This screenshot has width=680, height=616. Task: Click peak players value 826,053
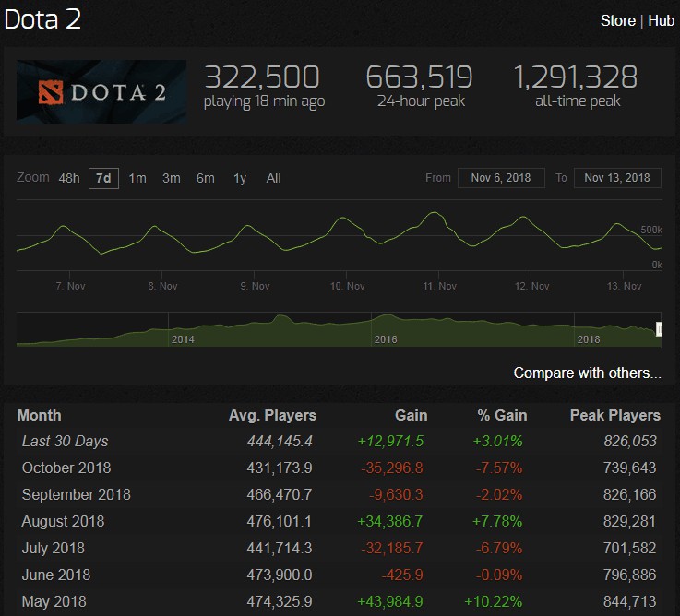tap(630, 442)
